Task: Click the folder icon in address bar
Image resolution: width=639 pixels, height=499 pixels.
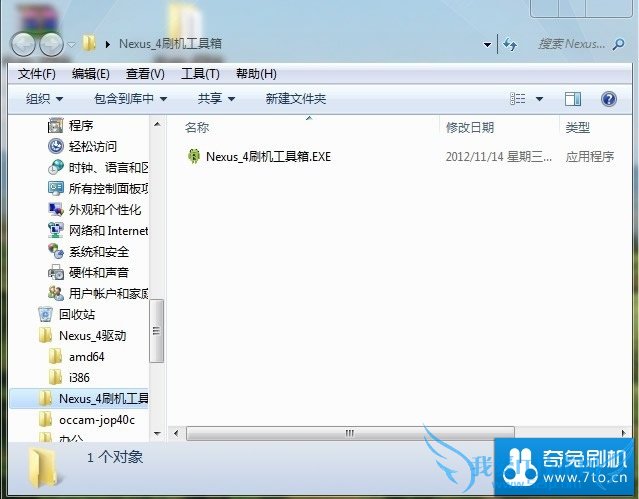Action: point(89,43)
